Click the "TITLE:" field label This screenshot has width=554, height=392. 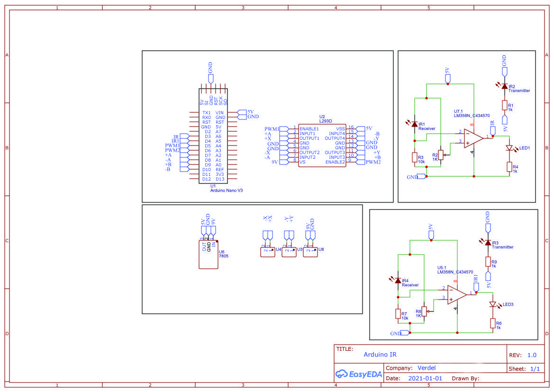[x=345, y=349]
